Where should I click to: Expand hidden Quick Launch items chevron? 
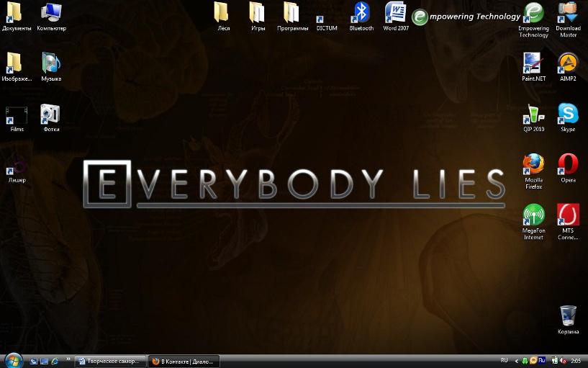[x=68, y=359]
